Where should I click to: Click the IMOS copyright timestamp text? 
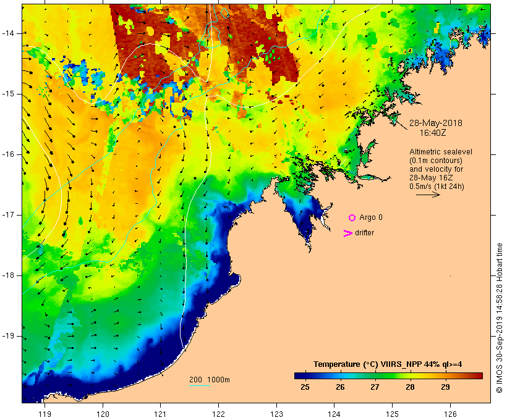(499, 318)
